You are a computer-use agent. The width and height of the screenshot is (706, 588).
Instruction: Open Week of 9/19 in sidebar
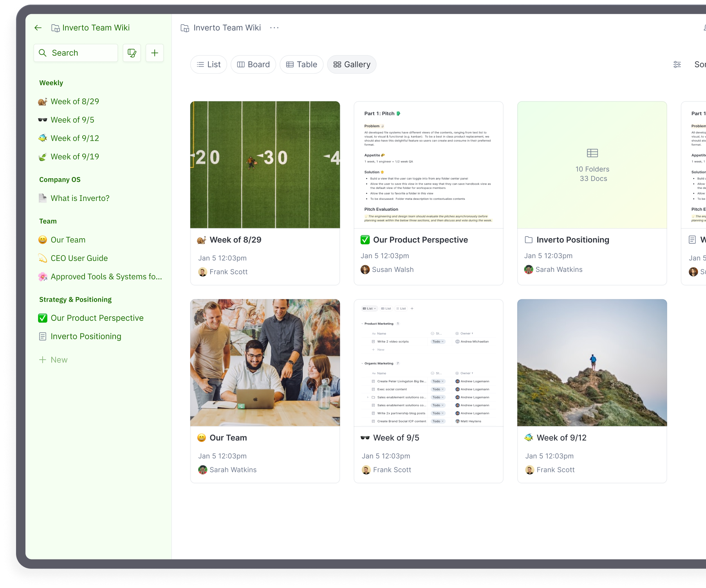75,157
